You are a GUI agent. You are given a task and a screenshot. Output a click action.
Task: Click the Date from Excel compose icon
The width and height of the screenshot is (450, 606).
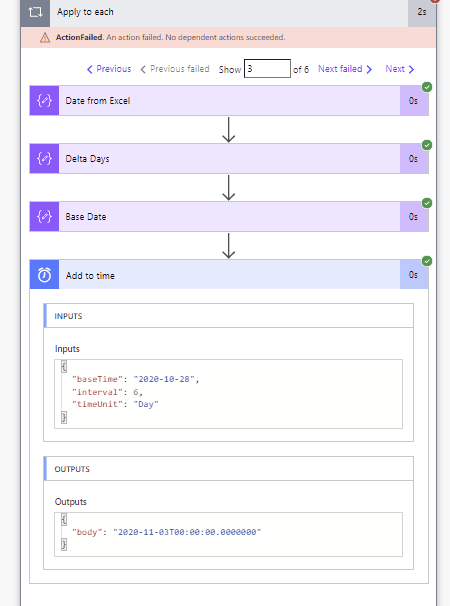tap(44, 100)
